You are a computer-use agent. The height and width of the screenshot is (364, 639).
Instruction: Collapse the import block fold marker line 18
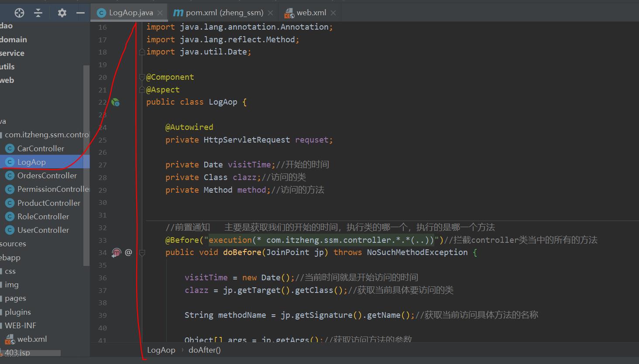point(141,52)
